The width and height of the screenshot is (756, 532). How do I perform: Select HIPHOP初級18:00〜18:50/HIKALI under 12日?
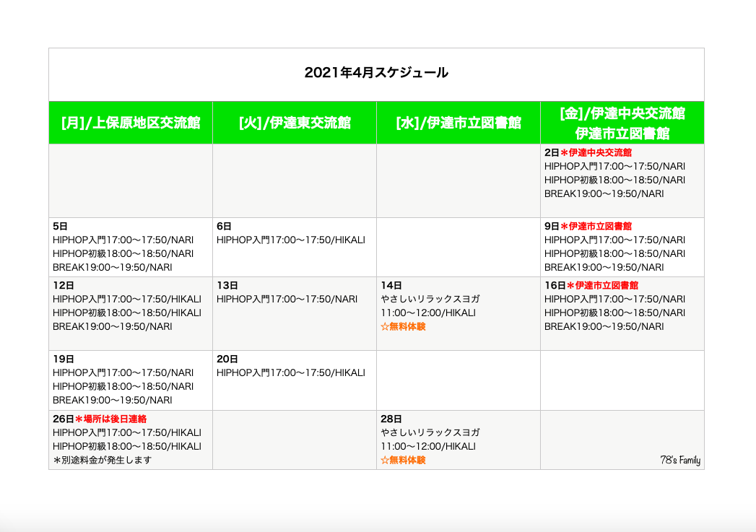[x=127, y=313]
